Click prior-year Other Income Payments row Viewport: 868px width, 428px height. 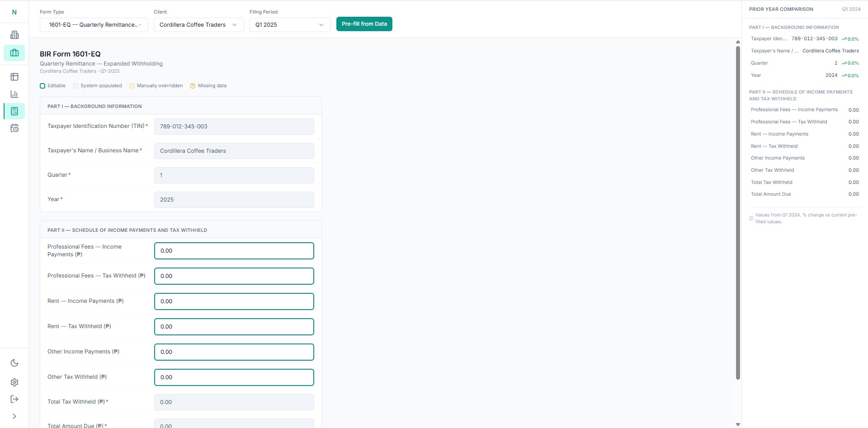point(805,158)
